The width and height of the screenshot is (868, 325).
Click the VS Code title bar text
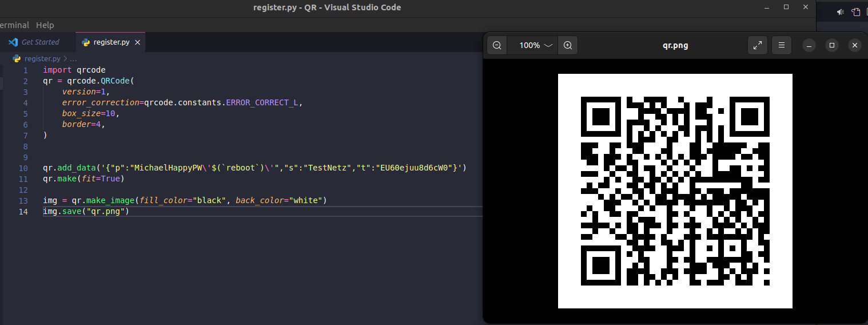tap(327, 7)
